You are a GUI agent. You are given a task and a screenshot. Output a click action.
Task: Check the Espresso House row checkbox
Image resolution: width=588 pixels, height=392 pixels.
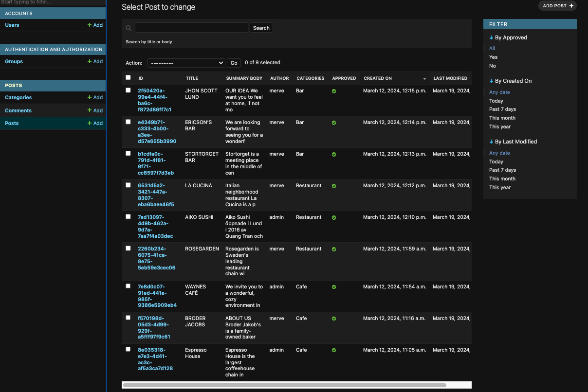click(129, 349)
